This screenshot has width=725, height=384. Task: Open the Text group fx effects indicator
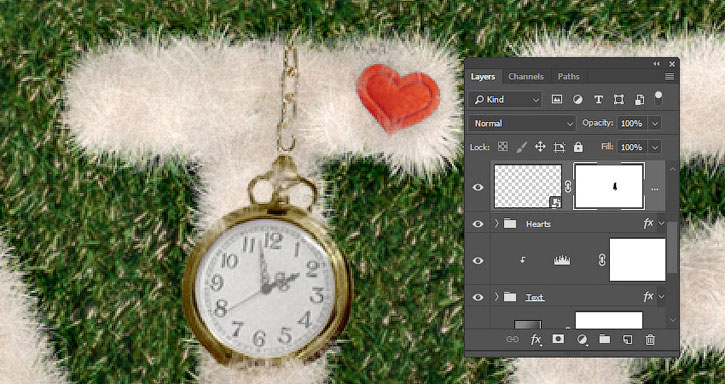tap(649, 297)
